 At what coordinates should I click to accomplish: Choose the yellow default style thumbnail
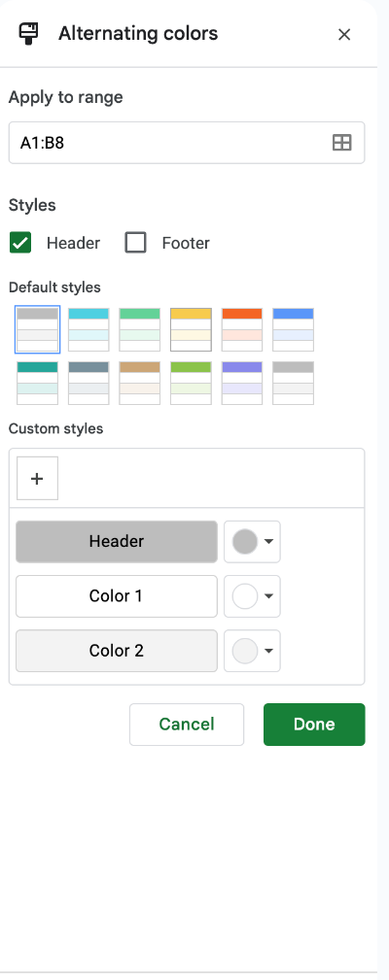coord(192,329)
